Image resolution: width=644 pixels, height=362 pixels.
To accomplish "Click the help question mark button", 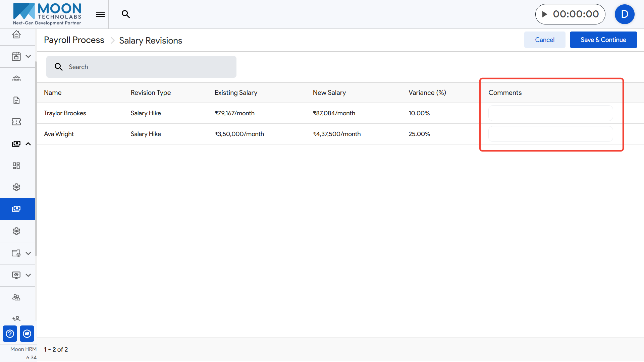I will tap(10, 334).
